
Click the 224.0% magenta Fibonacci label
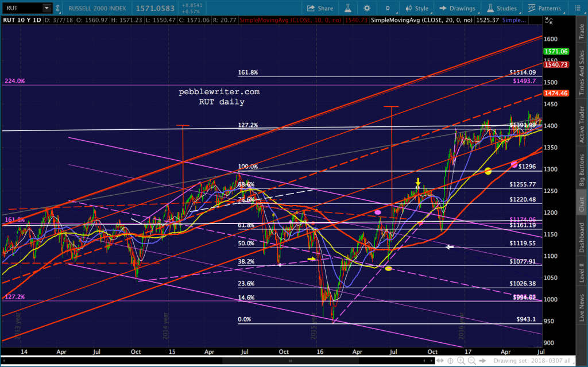15,80
